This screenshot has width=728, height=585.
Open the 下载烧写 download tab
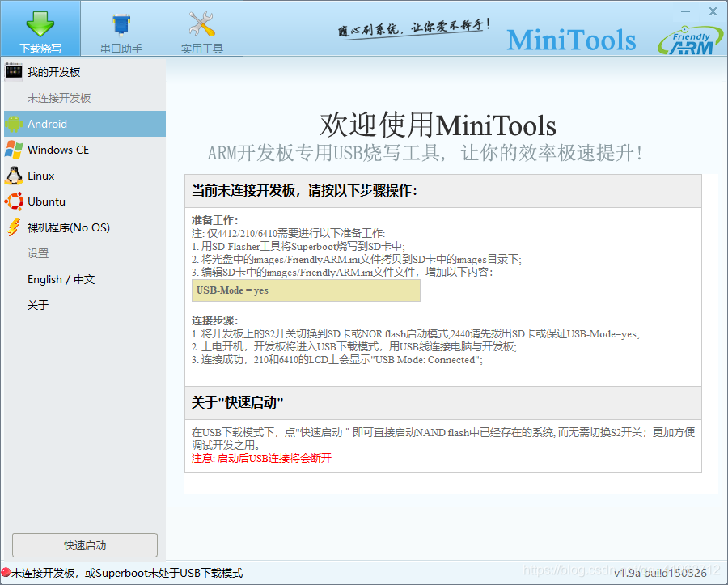40,29
